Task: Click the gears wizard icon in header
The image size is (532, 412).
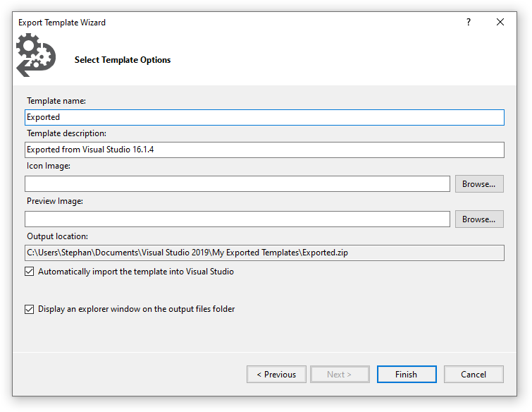Action: (x=36, y=55)
